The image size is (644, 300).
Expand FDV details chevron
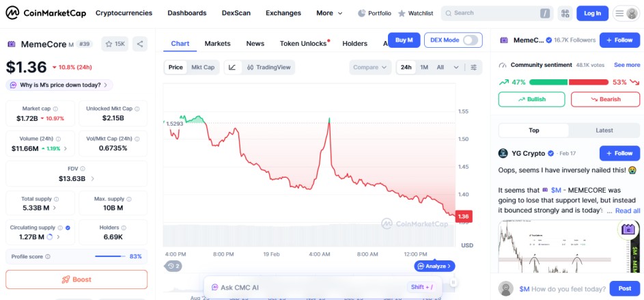point(92,179)
